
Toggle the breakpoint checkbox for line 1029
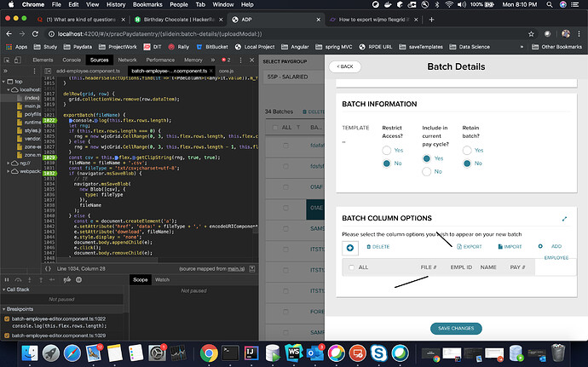click(x=7, y=335)
